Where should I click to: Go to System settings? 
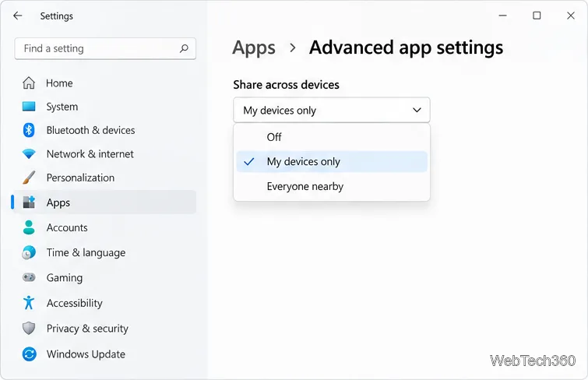pyautogui.click(x=105, y=107)
